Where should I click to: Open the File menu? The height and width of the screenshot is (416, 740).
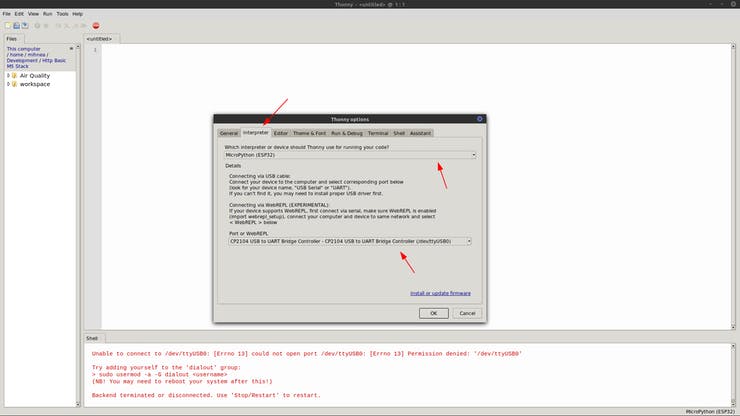click(7, 14)
